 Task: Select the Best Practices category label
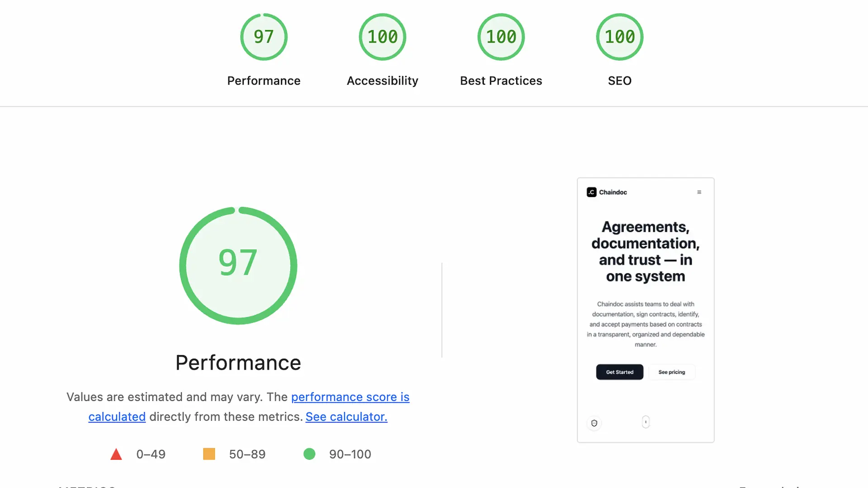coord(501,80)
